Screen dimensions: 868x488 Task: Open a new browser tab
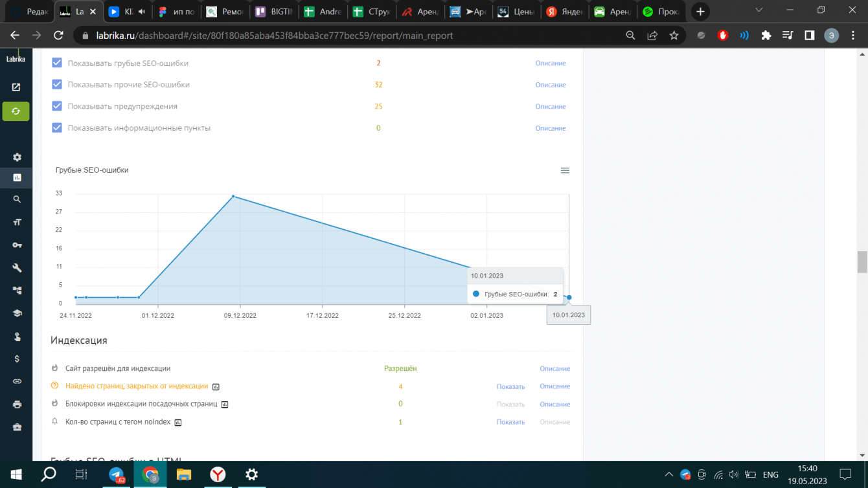(x=700, y=12)
